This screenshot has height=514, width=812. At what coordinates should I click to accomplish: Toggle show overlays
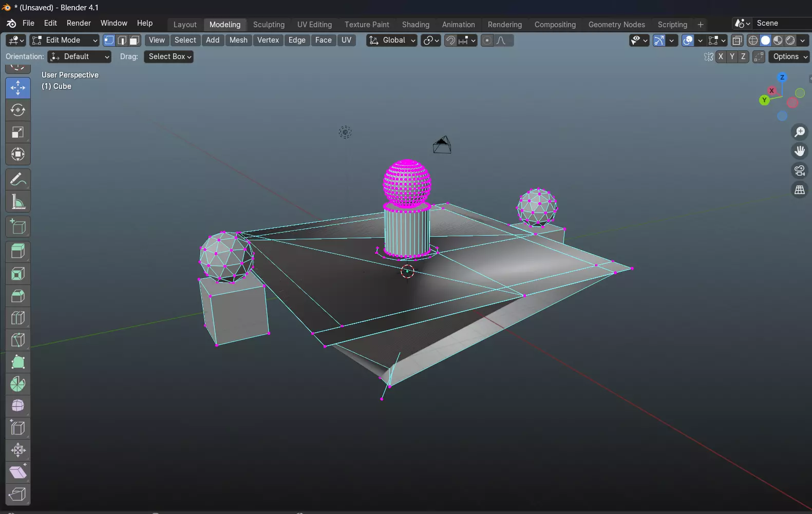pyautogui.click(x=688, y=40)
